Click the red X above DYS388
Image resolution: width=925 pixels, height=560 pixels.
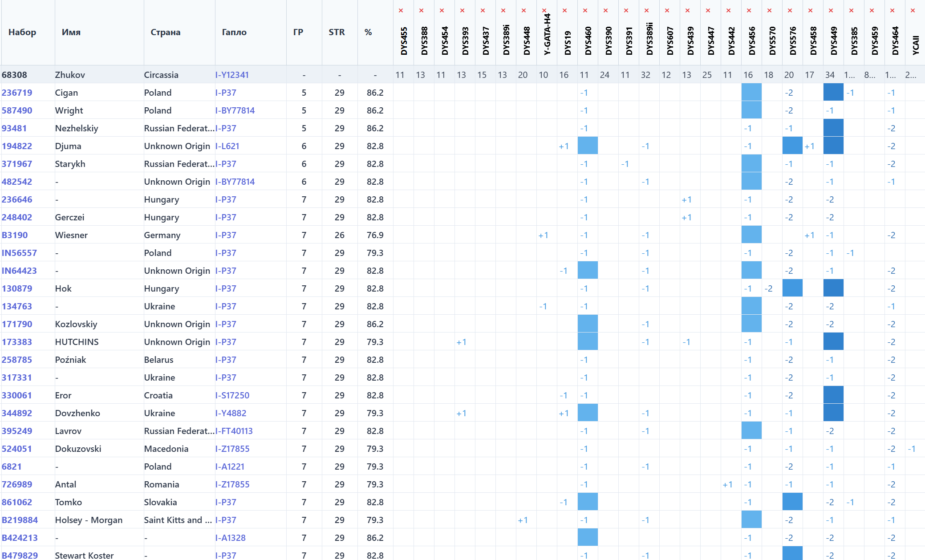pyautogui.click(x=421, y=11)
